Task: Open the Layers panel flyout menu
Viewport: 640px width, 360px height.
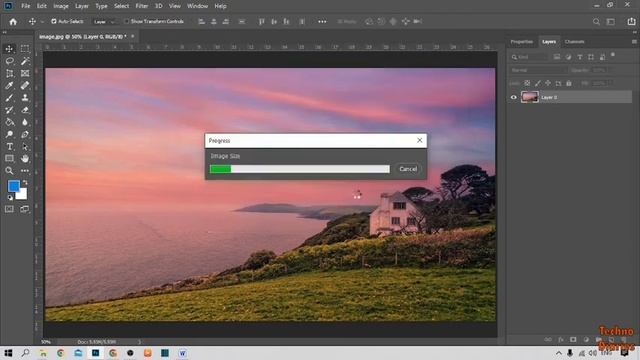Action: coord(634,42)
